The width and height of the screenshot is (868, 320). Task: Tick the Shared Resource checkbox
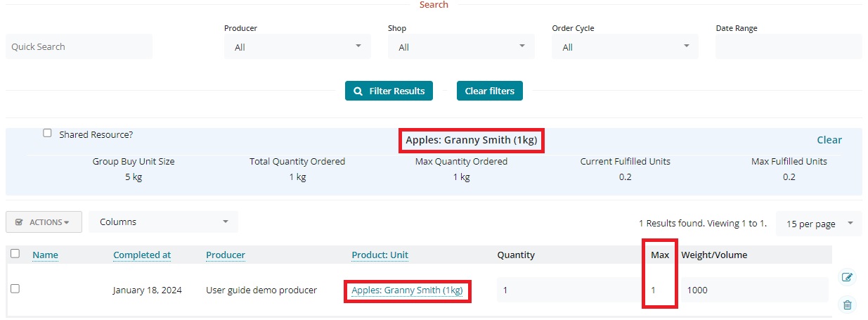coord(47,133)
